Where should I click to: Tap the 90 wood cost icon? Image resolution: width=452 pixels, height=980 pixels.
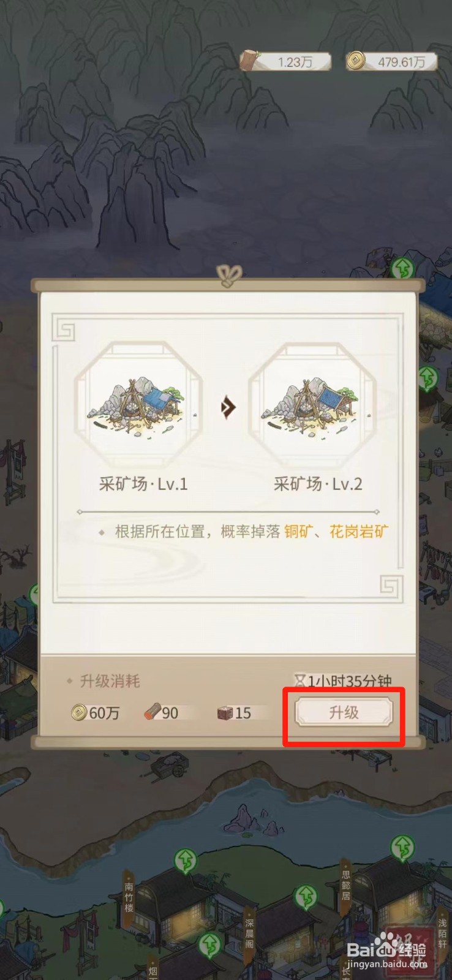pyautogui.click(x=152, y=712)
